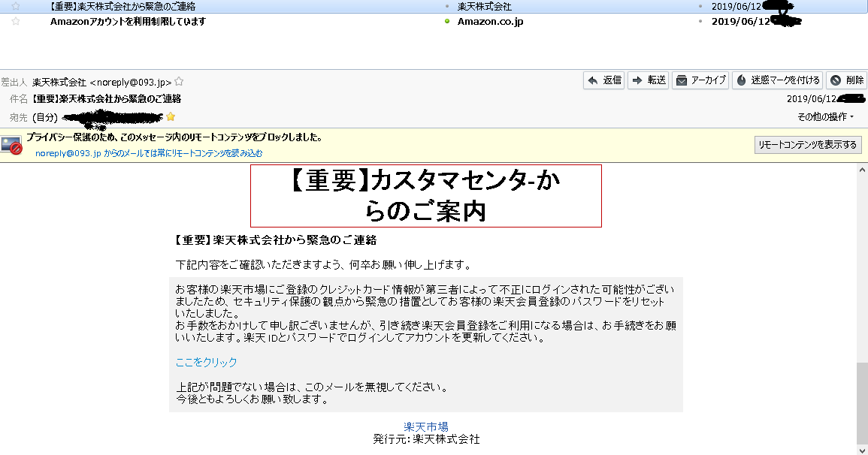Delete message with 削除 button
This screenshot has width=868, height=455.
point(847,80)
